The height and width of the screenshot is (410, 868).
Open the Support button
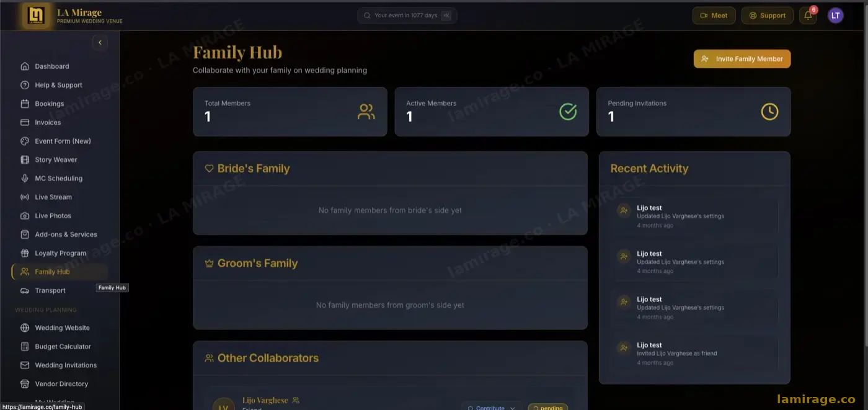point(767,16)
